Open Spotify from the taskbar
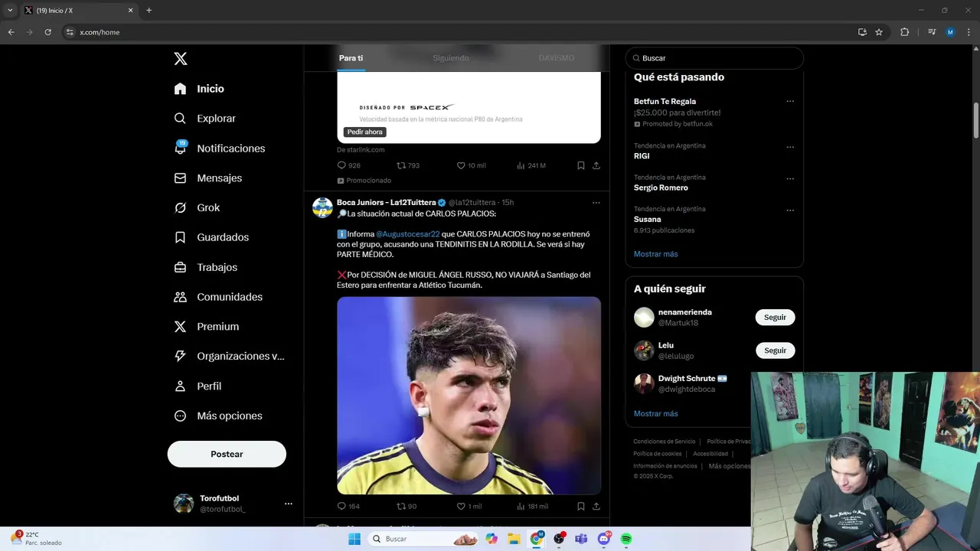The image size is (980, 551). (x=626, y=539)
